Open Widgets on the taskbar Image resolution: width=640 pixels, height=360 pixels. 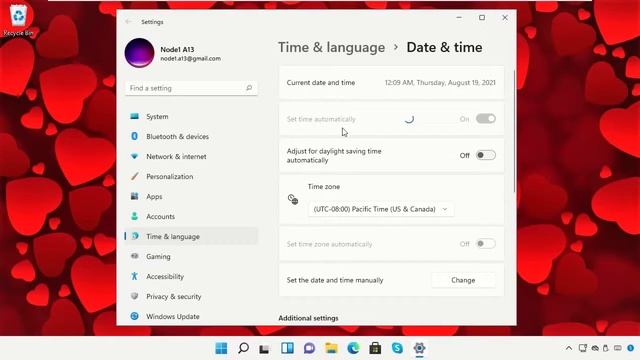tap(287, 348)
